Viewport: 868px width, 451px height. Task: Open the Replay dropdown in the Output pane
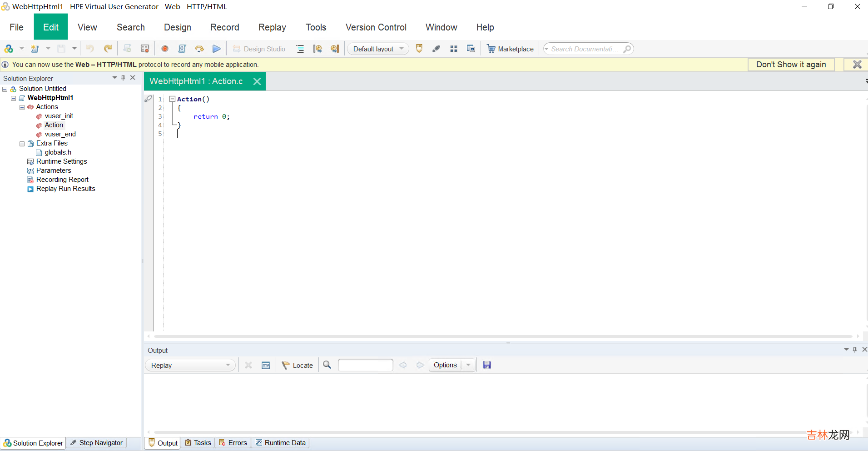pyautogui.click(x=190, y=365)
